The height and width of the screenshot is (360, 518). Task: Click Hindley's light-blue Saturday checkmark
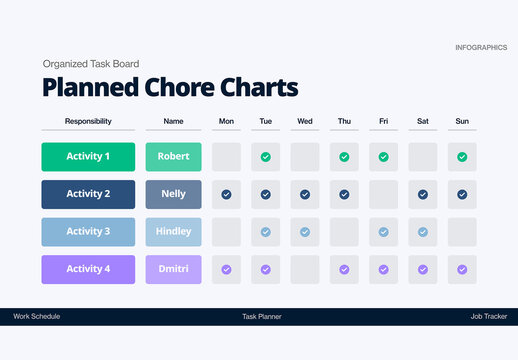pyautogui.click(x=423, y=232)
